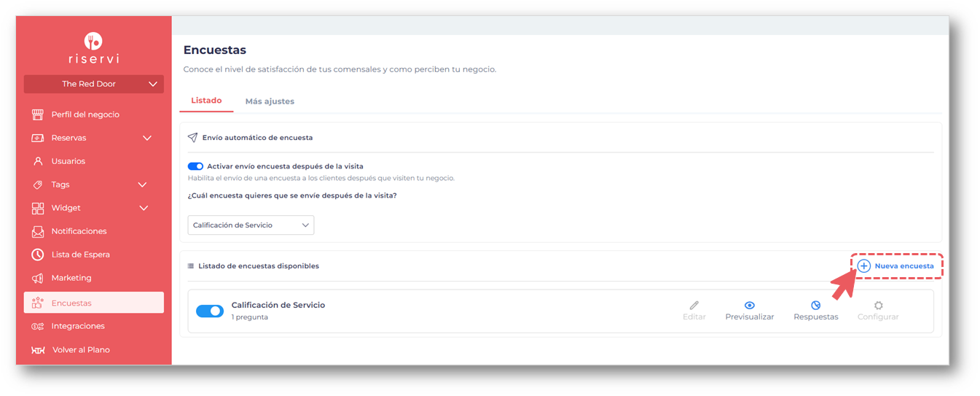Click the Integraciones icon in sidebar
980x396 pixels.
38,326
